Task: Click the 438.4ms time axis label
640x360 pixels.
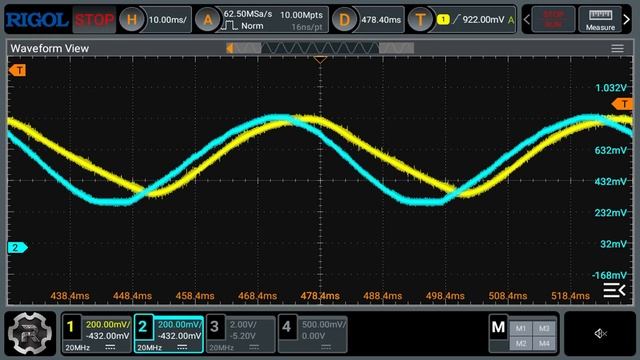Action: pos(70,296)
